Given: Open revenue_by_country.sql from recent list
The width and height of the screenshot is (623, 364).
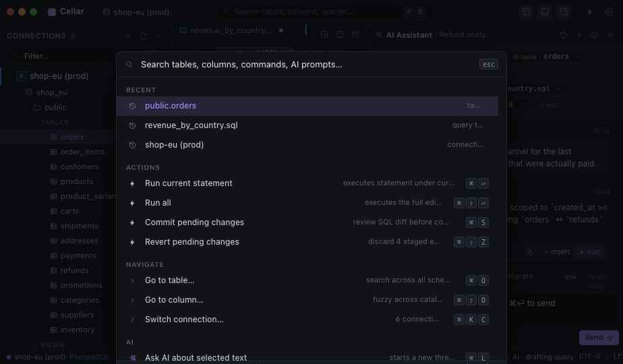Looking at the screenshot, I should [x=307, y=125].
